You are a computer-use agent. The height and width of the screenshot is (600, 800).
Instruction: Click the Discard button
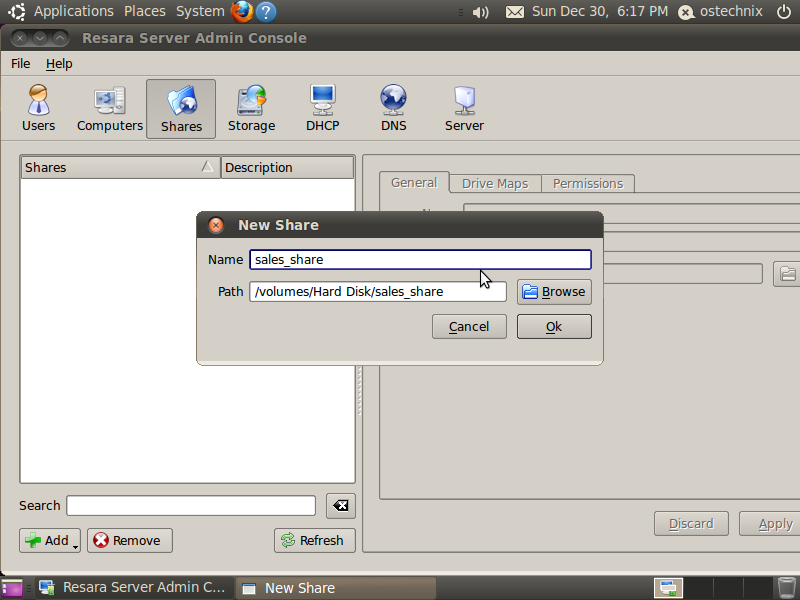[691, 524]
